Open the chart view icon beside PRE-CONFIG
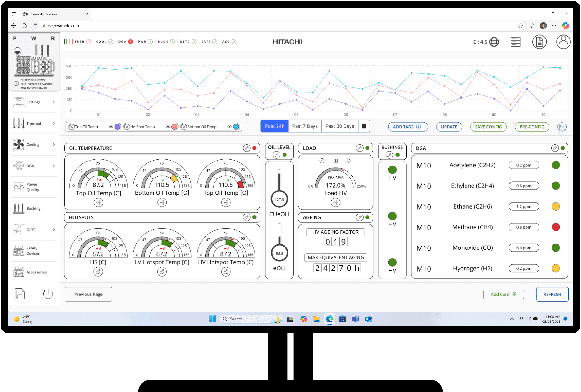 tap(562, 127)
